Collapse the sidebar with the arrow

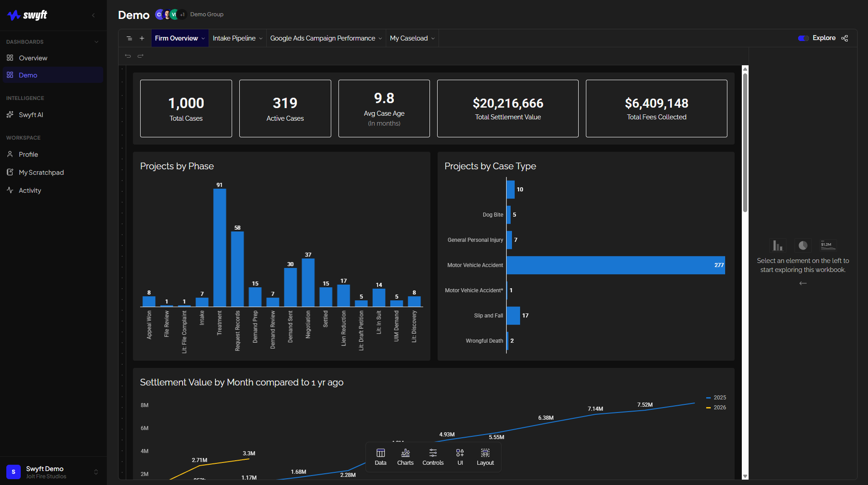pyautogui.click(x=93, y=15)
